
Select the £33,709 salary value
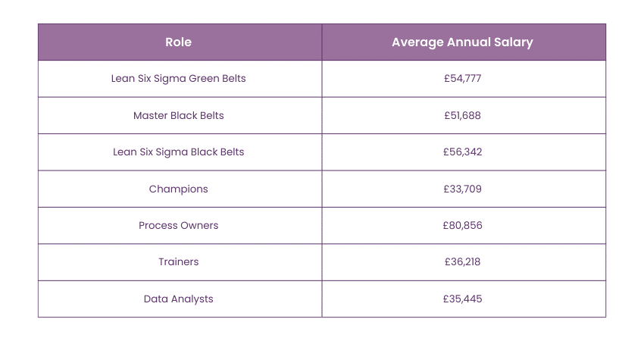click(462, 189)
